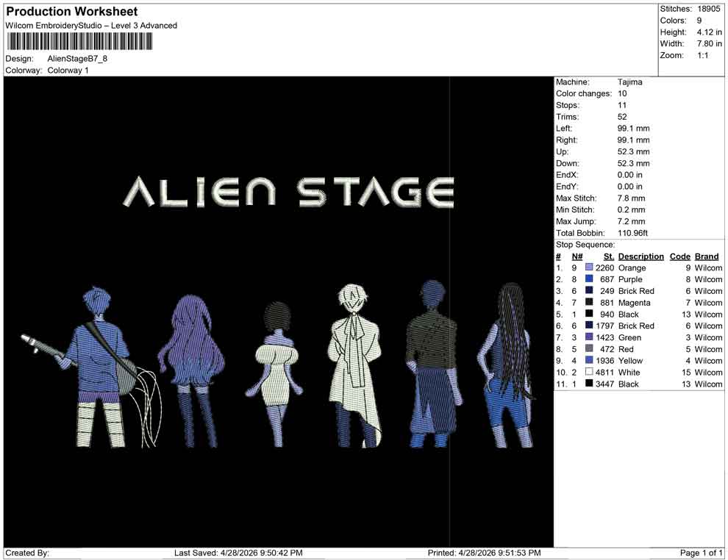
Task: Click the guitar player figure in design
Action: (90, 367)
